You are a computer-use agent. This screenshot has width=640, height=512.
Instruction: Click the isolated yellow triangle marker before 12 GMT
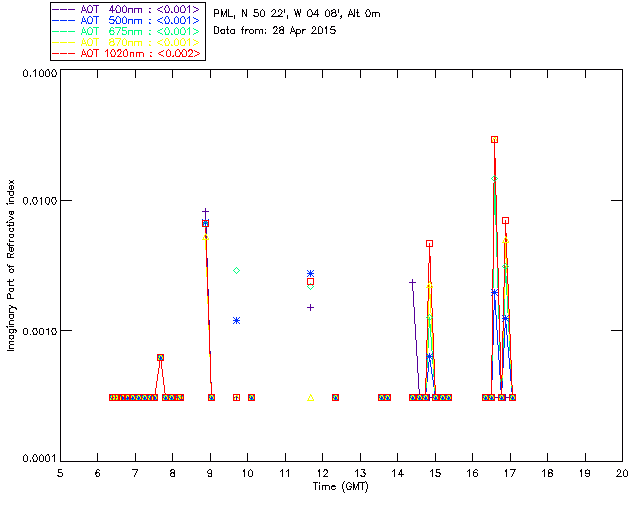click(x=311, y=398)
